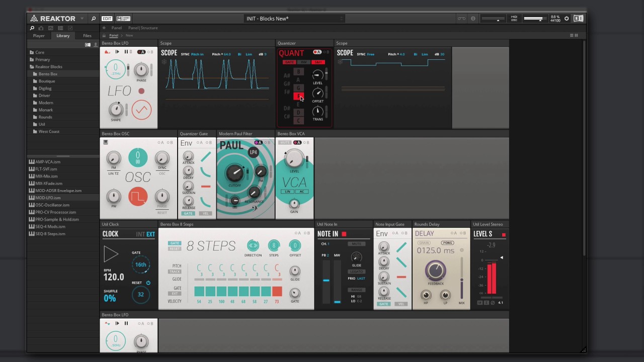Toggle the red eighth gate step

tap(277, 292)
